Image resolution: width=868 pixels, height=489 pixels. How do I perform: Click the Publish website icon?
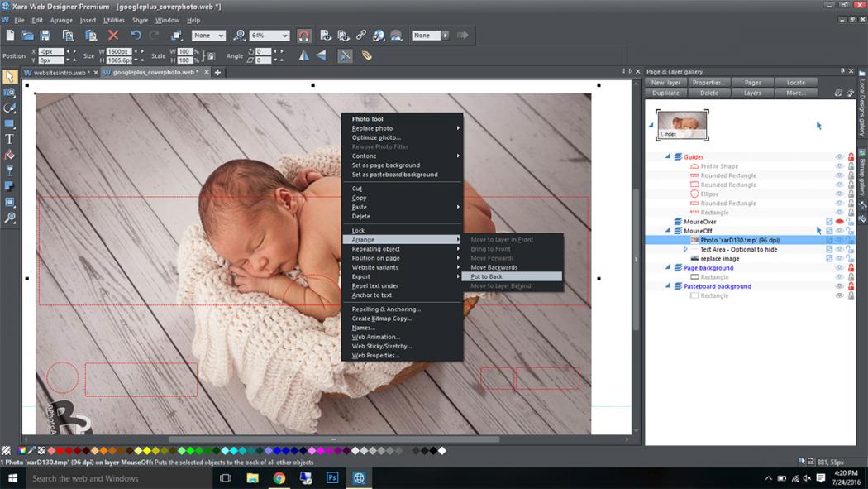click(x=379, y=36)
